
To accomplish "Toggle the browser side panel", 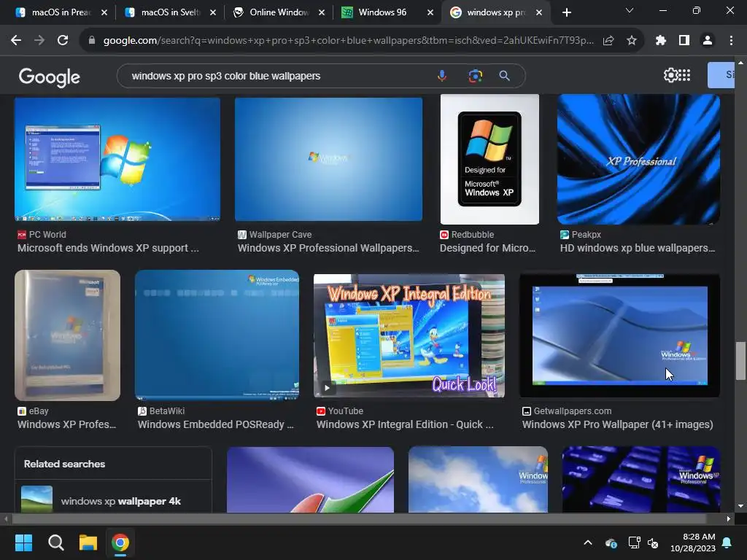I will (x=684, y=41).
